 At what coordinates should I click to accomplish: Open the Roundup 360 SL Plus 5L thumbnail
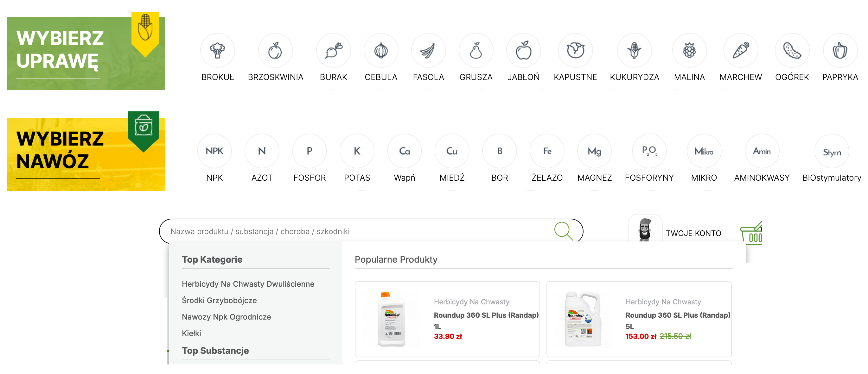pyautogui.click(x=583, y=319)
